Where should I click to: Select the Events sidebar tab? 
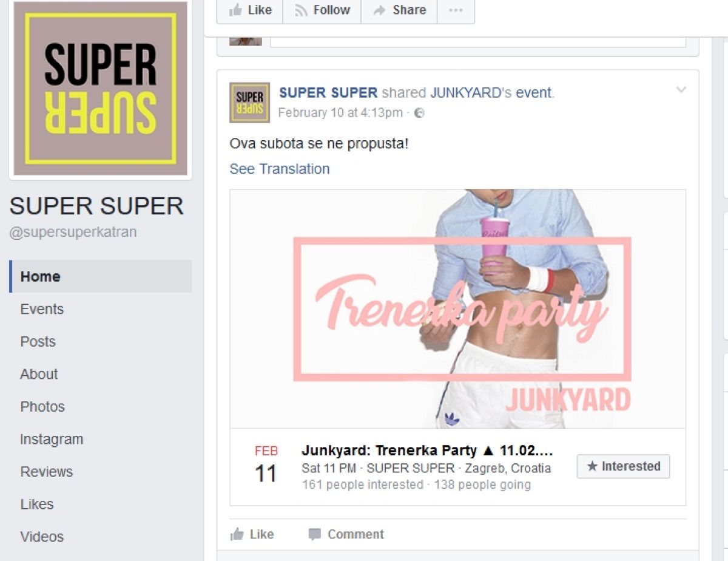click(42, 309)
